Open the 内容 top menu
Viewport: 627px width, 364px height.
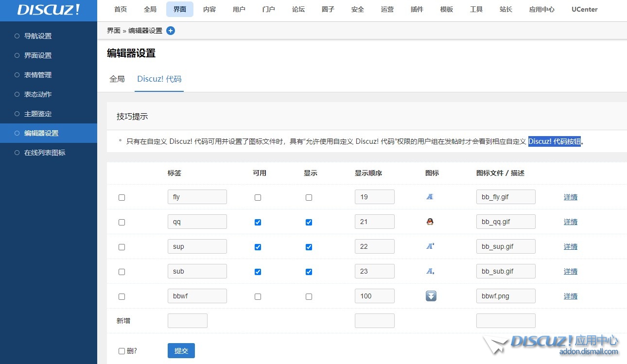[209, 9]
